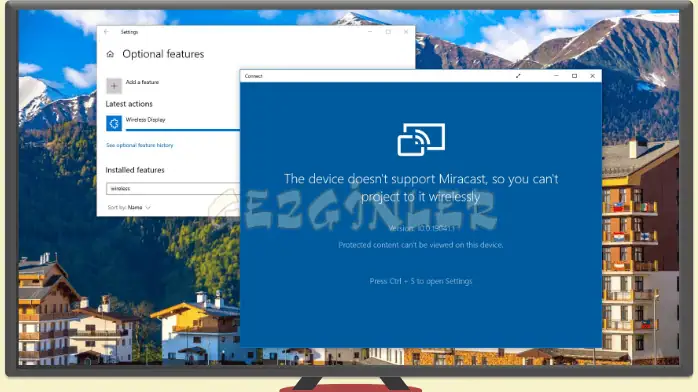The height and width of the screenshot is (392, 698).
Task: Click the 'Settings' window title text
Action: pyautogui.click(x=129, y=32)
